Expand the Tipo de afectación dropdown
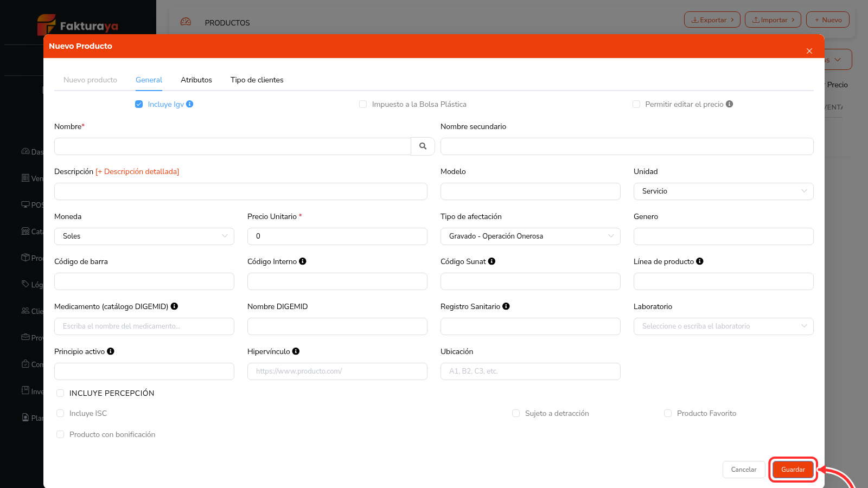This screenshot has width=868, height=488. pyautogui.click(x=531, y=236)
